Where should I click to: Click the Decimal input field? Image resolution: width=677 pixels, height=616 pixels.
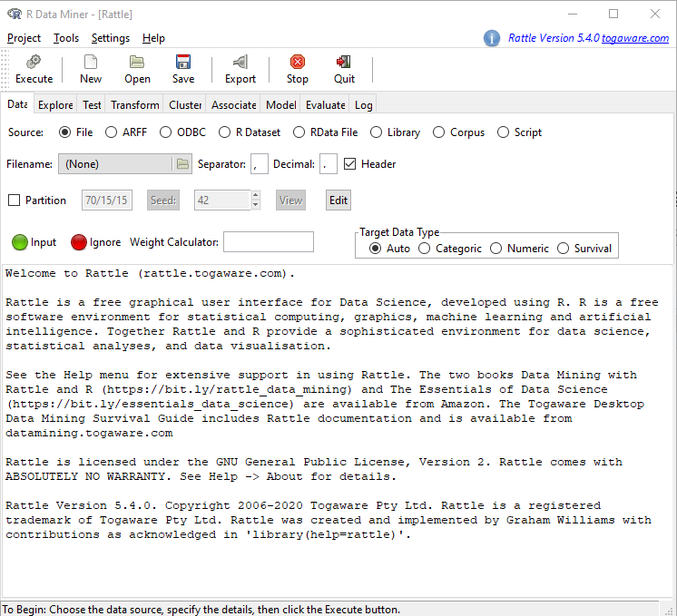[x=329, y=164]
